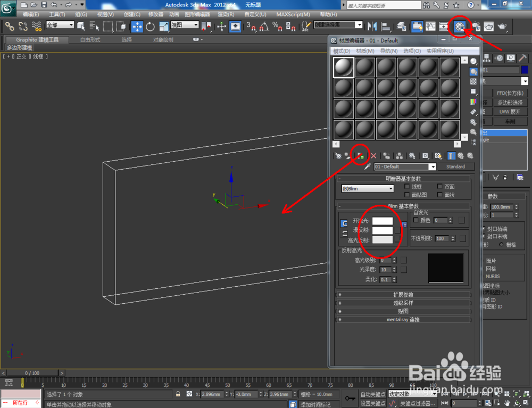Open 渲染(R) menu in main menu bar
The image size is (532, 408).
pyautogui.click(x=226, y=14)
